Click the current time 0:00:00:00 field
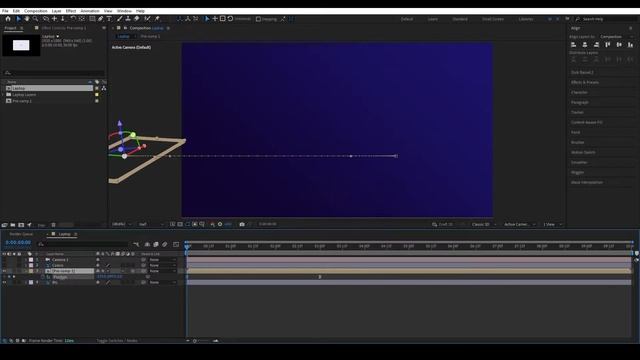640x360 pixels. click(x=18, y=242)
